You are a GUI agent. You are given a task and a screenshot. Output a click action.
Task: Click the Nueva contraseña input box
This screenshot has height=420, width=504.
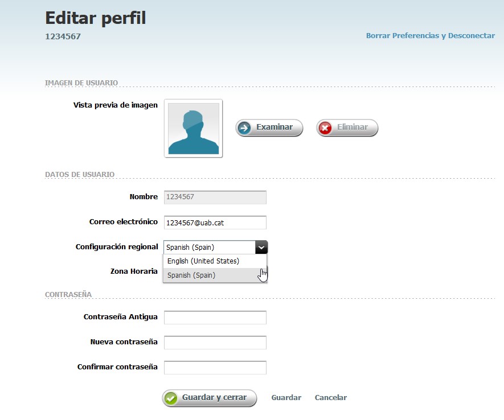[215, 343]
